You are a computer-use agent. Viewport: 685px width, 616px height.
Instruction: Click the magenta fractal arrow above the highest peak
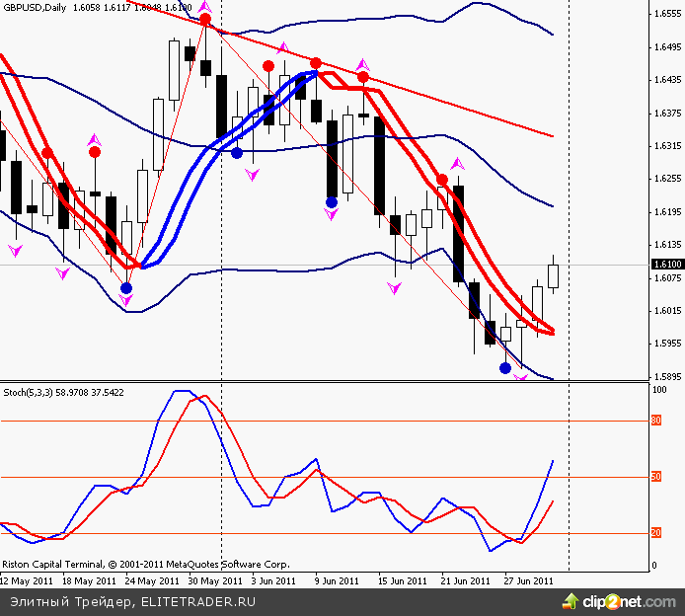(205, 7)
